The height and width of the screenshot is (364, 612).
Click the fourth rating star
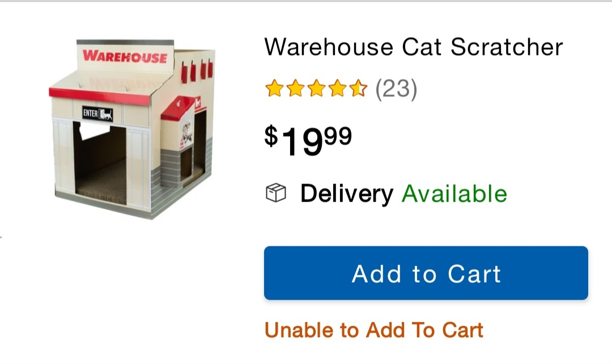(337, 89)
